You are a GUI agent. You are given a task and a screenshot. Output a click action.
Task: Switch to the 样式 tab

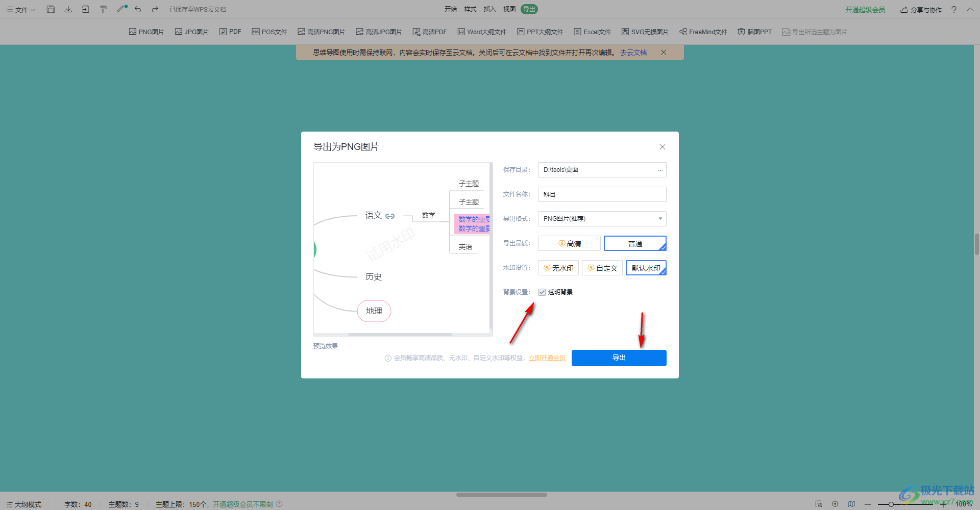[x=470, y=9]
